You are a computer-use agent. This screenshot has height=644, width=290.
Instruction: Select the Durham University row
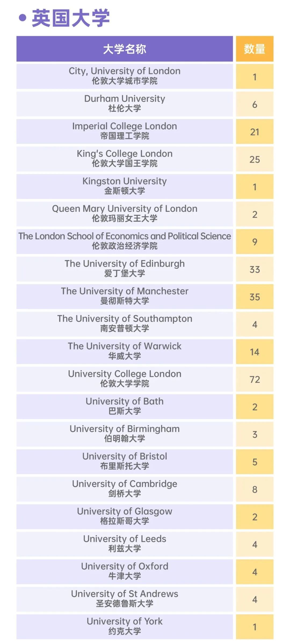click(145, 104)
